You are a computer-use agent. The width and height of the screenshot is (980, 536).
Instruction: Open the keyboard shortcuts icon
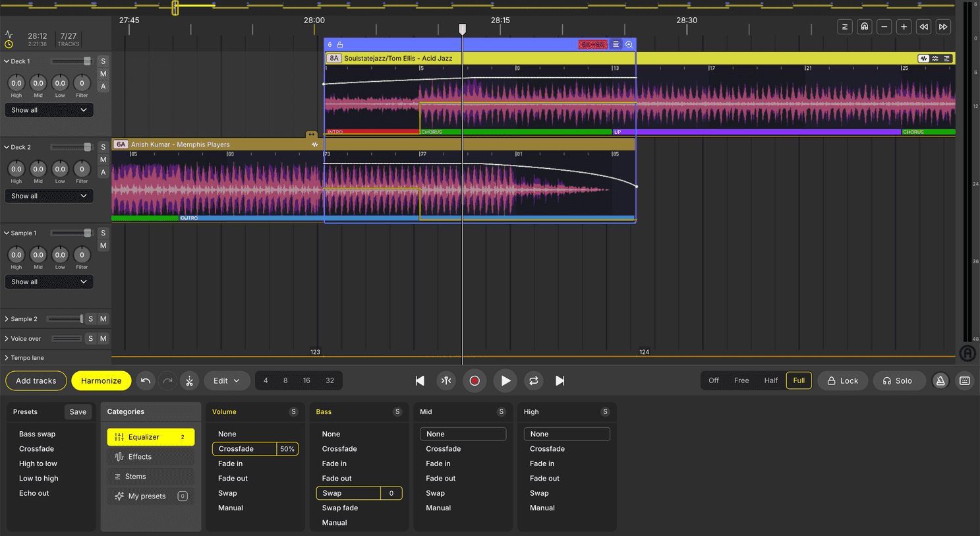click(x=964, y=380)
